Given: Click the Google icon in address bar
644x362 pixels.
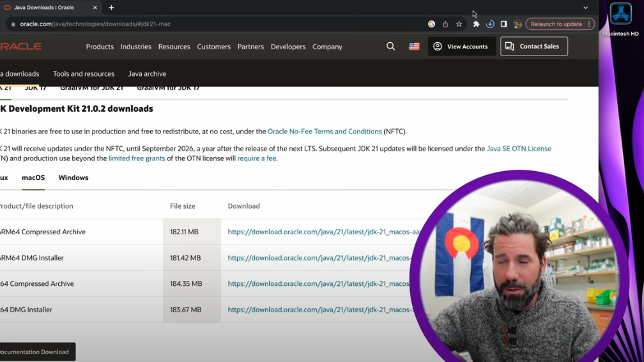Looking at the screenshot, I should pyautogui.click(x=431, y=24).
